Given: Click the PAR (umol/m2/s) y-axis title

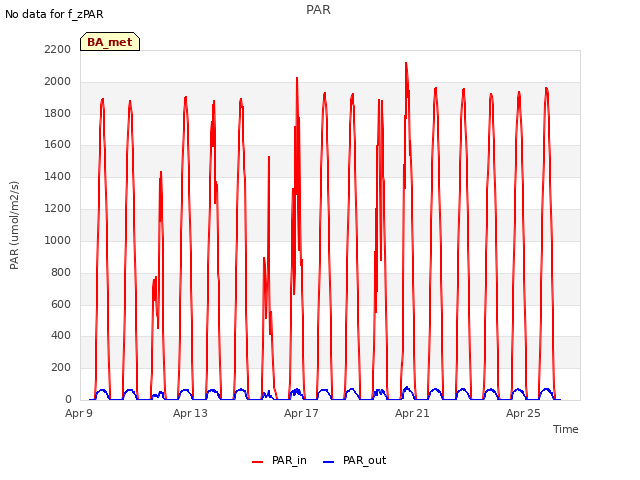Looking at the screenshot, I should (x=14, y=225).
